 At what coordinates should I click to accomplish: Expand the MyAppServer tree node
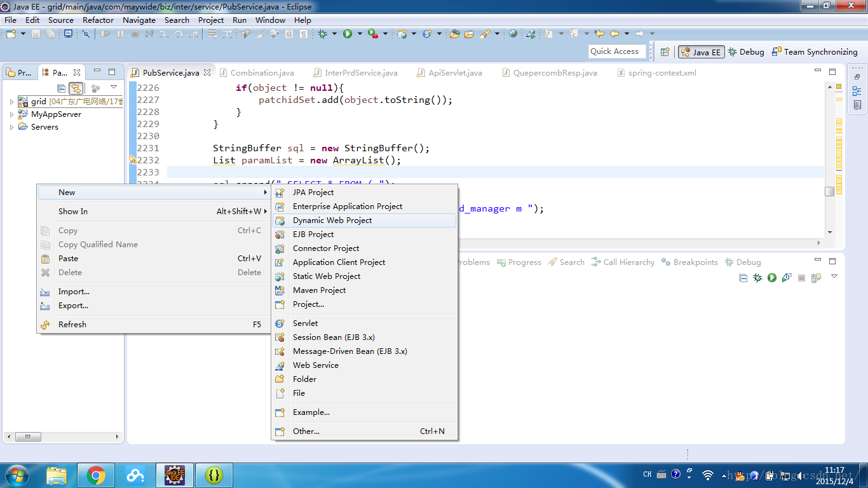pyautogui.click(x=11, y=114)
